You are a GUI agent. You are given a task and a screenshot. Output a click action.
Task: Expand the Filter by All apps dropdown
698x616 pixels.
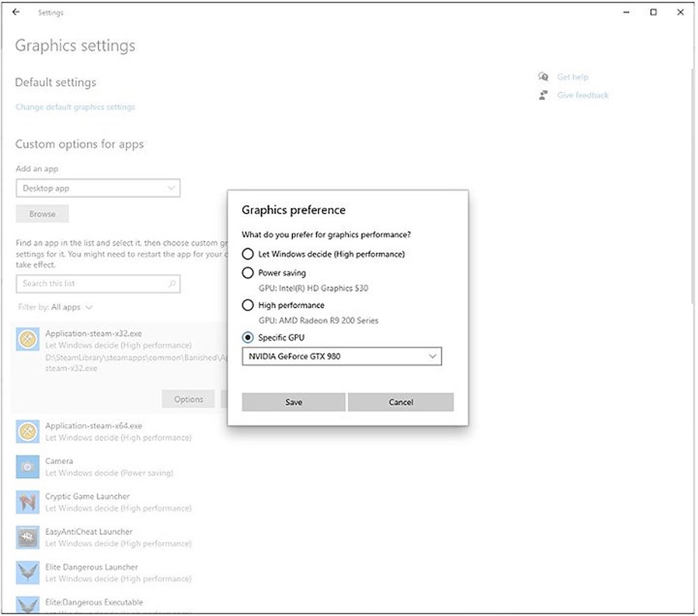55,307
